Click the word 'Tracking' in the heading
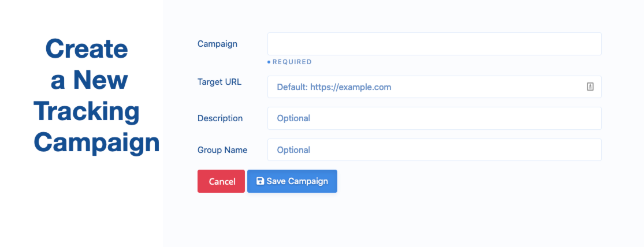Image resolution: width=644 pixels, height=247 pixels. [87, 111]
